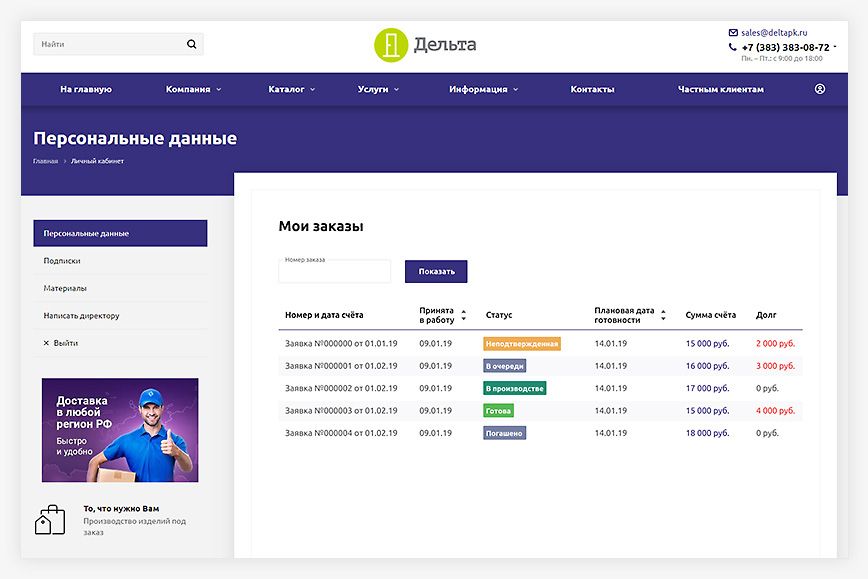The width and height of the screenshot is (868, 579).
Task: Expand the Компания menu chevron
Action: 219,90
